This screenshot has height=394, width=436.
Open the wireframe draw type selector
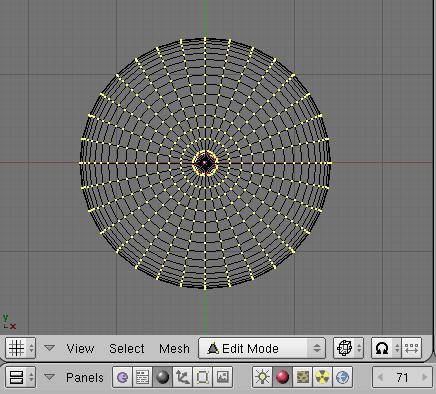tap(348, 348)
